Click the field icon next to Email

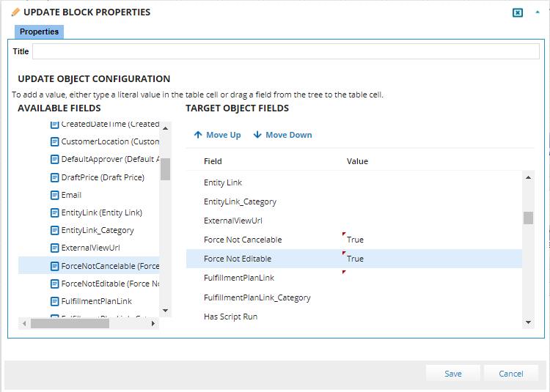coord(54,195)
